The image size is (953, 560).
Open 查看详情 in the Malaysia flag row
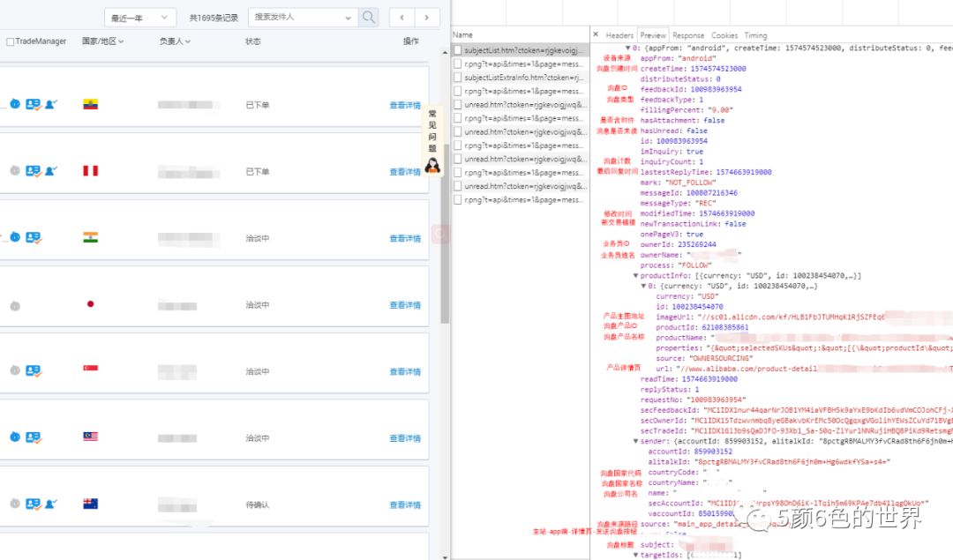point(405,438)
